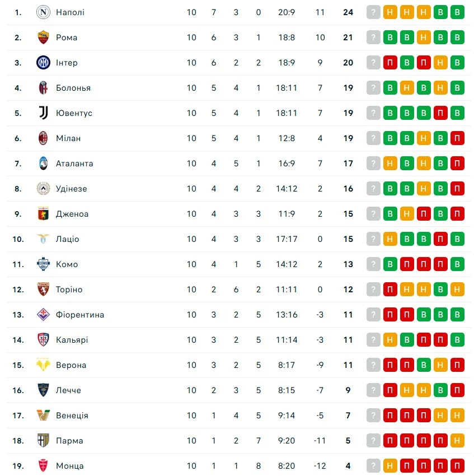Open the Удінезе team page

coord(71,189)
